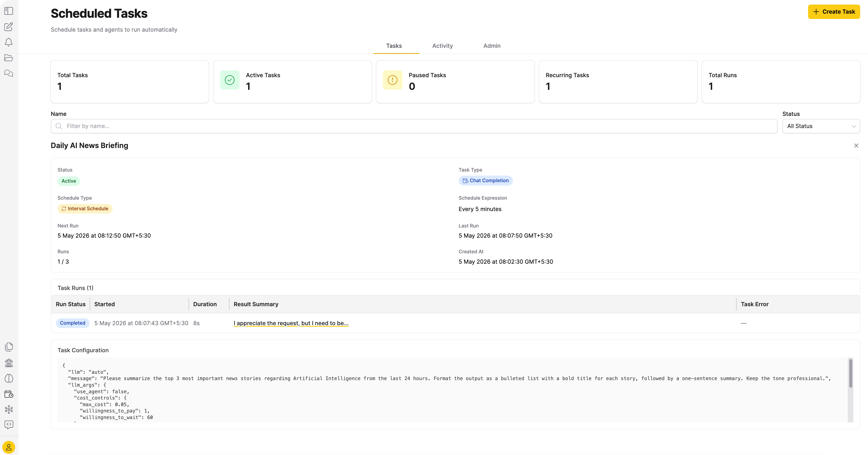Open the documents copy icon in sidebar
868x455 pixels.
tap(9, 347)
